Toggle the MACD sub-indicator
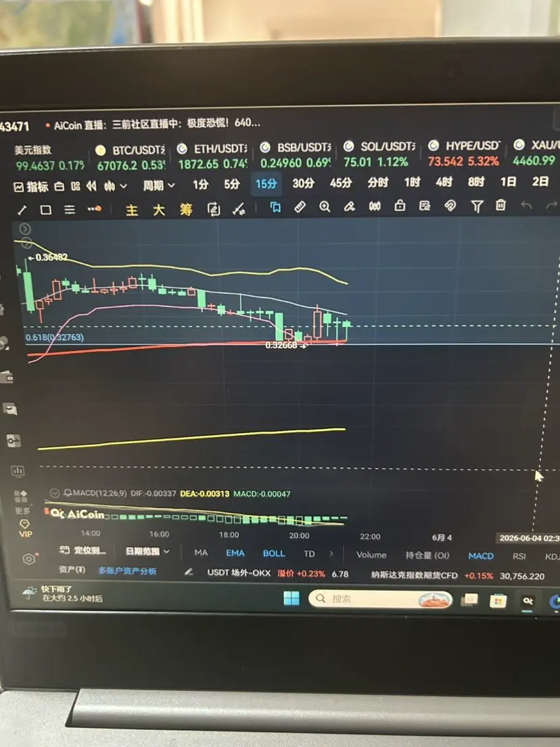The image size is (560, 747). tap(481, 556)
